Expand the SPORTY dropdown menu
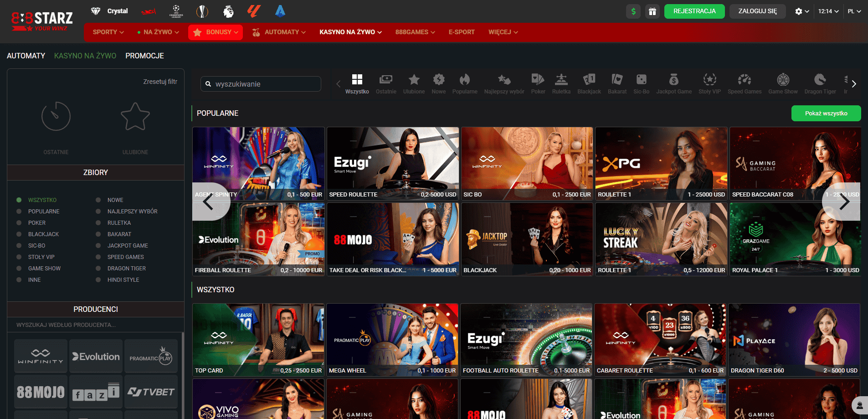Image resolution: width=868 pixels, height=419 pixels. [x=108, y=32]
